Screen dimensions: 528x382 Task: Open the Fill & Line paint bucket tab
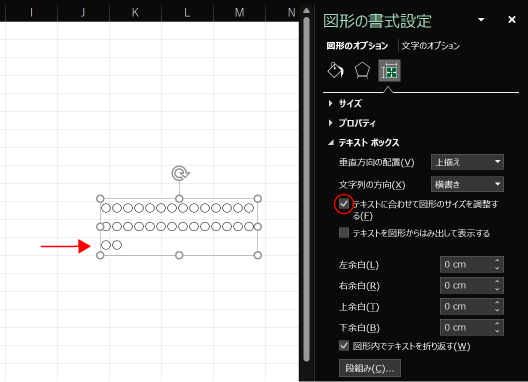pos(335,70)
